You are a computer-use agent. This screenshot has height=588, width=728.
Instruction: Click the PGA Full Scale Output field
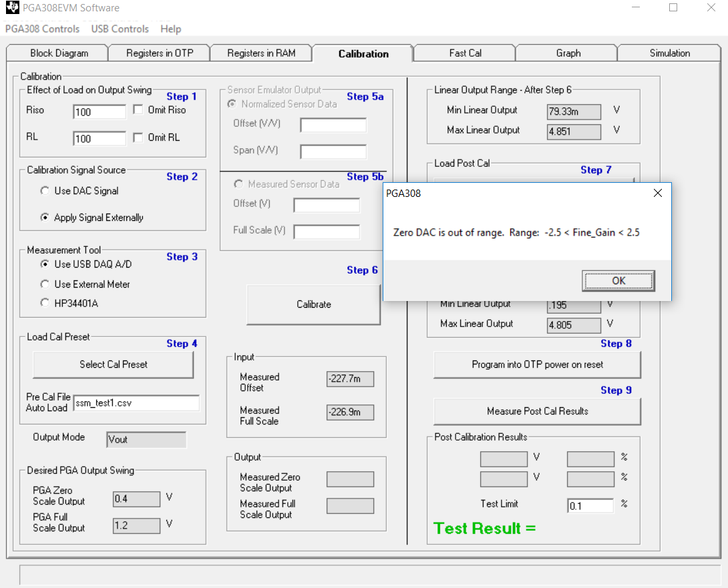(x=136, y=526)
